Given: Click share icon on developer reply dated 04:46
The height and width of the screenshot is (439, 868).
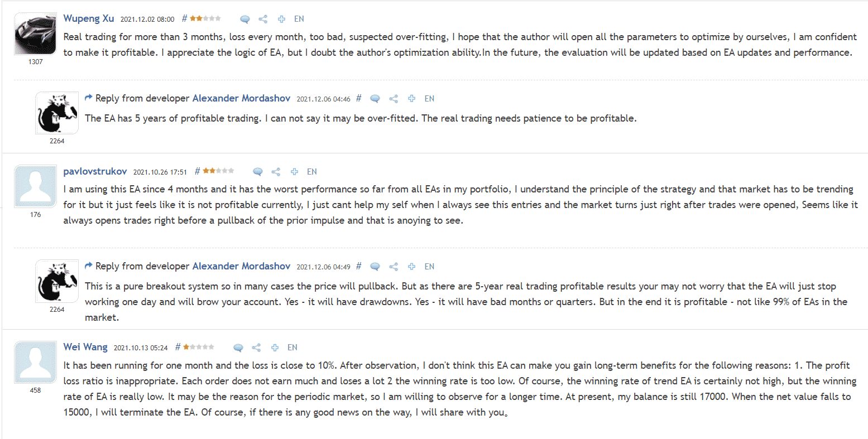Looking at the screenshot, I should coord(394,99).
